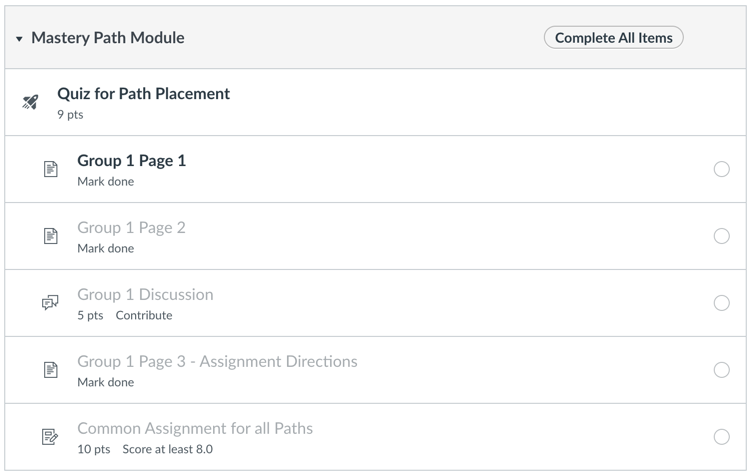Screen dimensions: 751x475
Task: Open Quiz for Path Placement link
Action: pyautogui.click(x=143, y=94)
